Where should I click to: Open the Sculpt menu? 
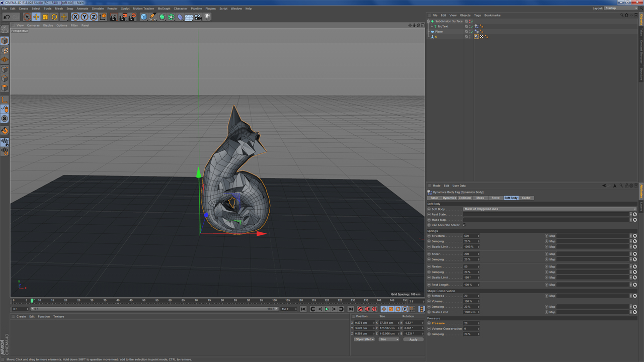tap(125, 9)
